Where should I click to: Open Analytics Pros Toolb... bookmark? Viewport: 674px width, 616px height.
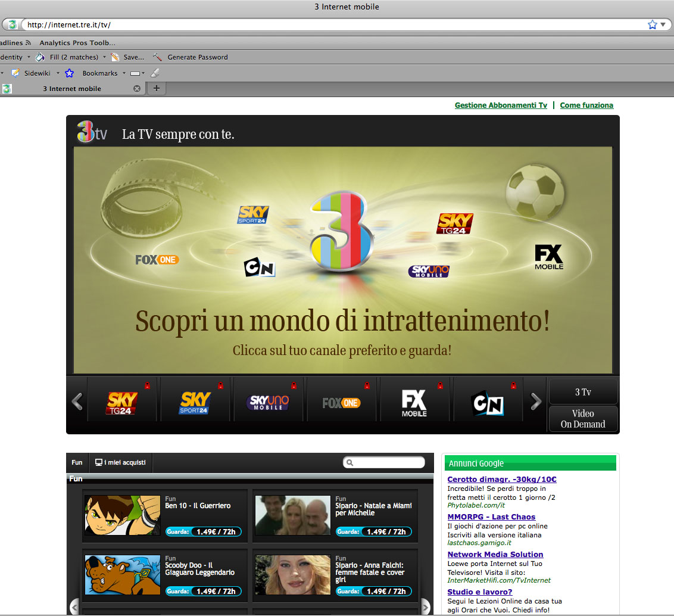(x=77, y=42)
